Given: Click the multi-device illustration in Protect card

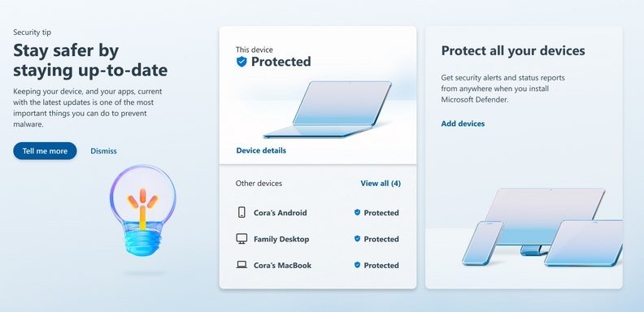Looking at the screenshot, I should [x=542, y=227].
